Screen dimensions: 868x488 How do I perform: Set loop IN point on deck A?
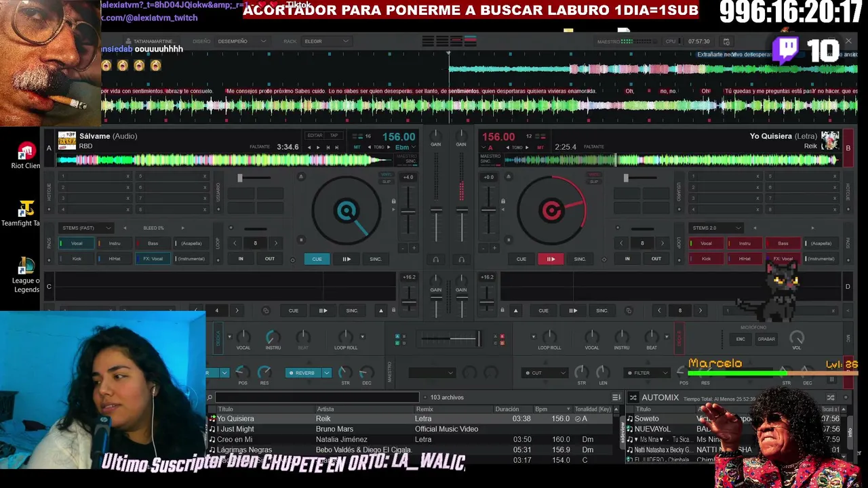point(241,259)
